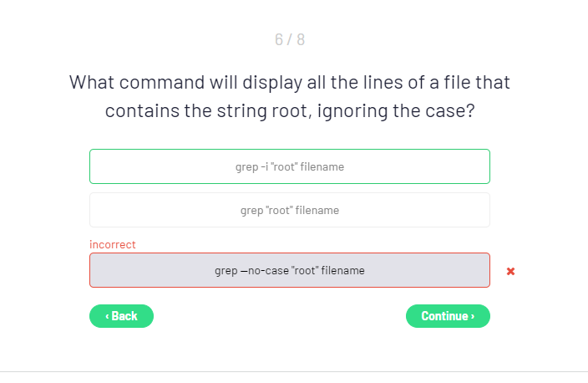The height and width of the screenshot is (383, 588).
Task: Click the horizontal divider below the quiz
Action: pyautogui.click(x=294, y=371)
